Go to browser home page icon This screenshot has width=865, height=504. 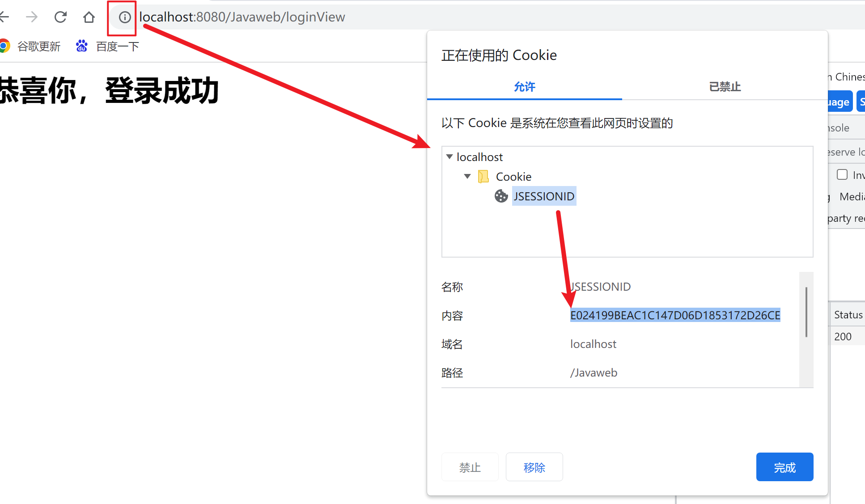89,17
